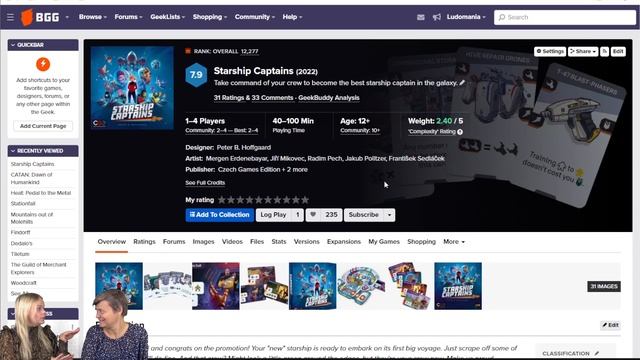The height and width of the screenshot is (360, 640).
Task: Switch to the Images tab
Action: [203, 242]
